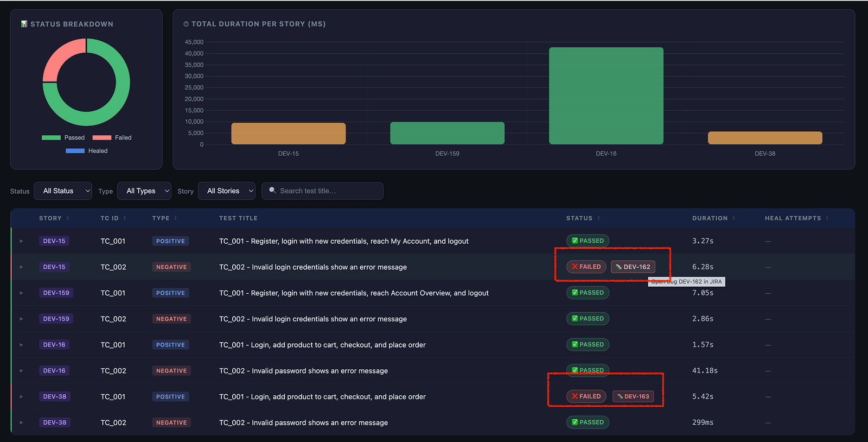Click the TC ID column sort icon

point(125,218)
